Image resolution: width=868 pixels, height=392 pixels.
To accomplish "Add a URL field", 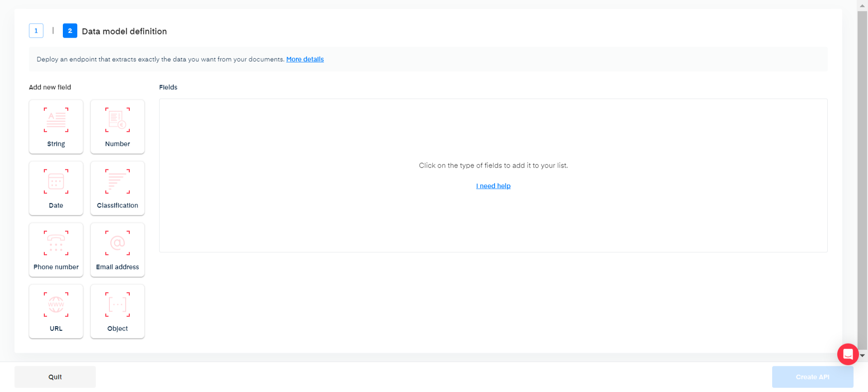I will coord(56,311).
